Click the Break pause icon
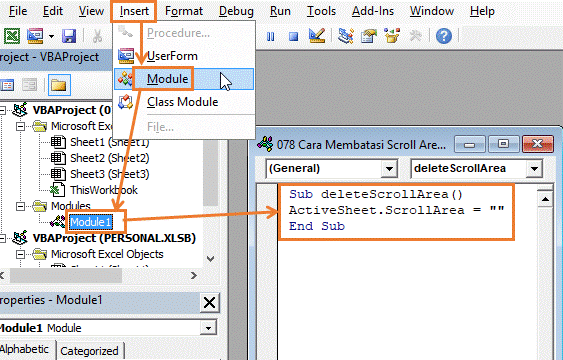 [x=270, y=36]
